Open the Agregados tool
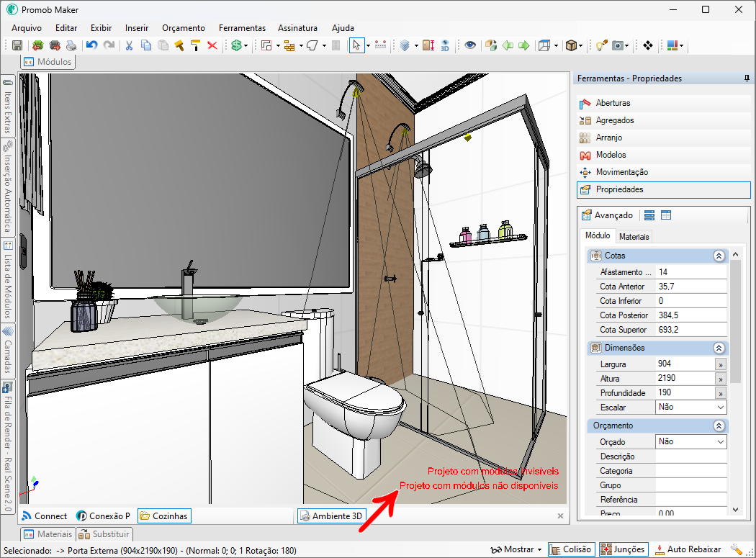756x558 pixels. pyautogui.click(x=663, y=120)
